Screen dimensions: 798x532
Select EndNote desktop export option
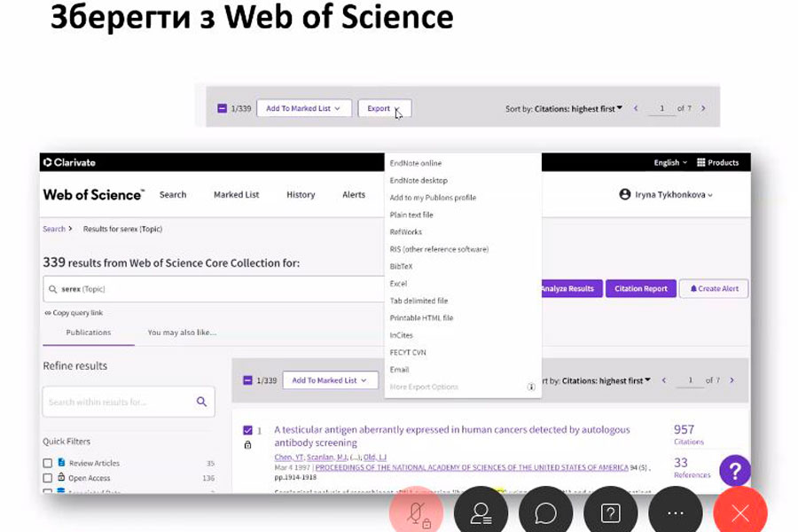[419, 180]
